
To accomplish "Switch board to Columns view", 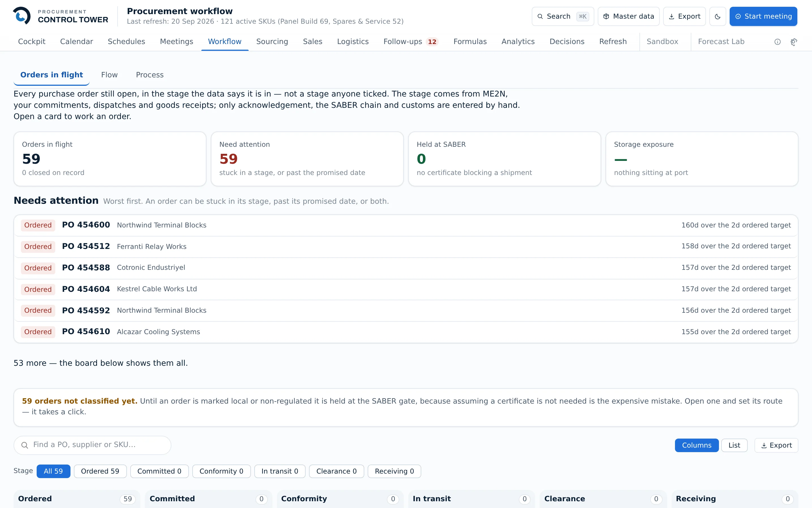I will (x=697, y=445).
